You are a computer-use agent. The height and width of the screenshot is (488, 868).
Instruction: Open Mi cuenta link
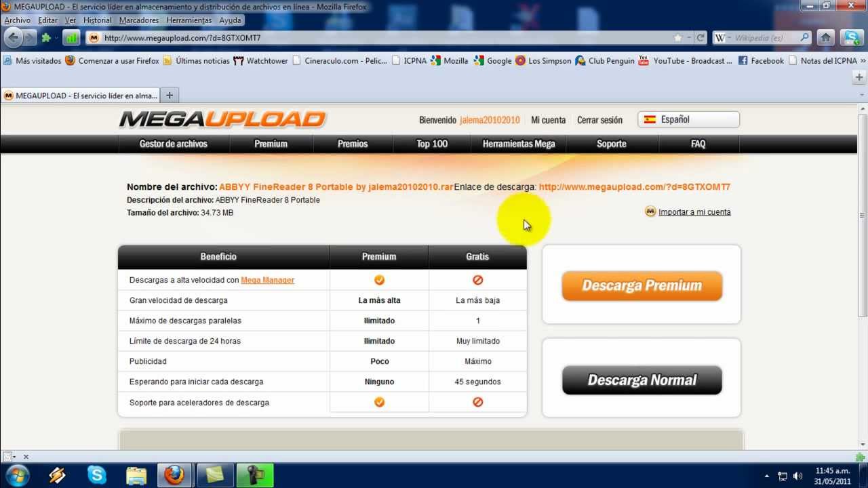pyautogui.click(x=548, y=120)
